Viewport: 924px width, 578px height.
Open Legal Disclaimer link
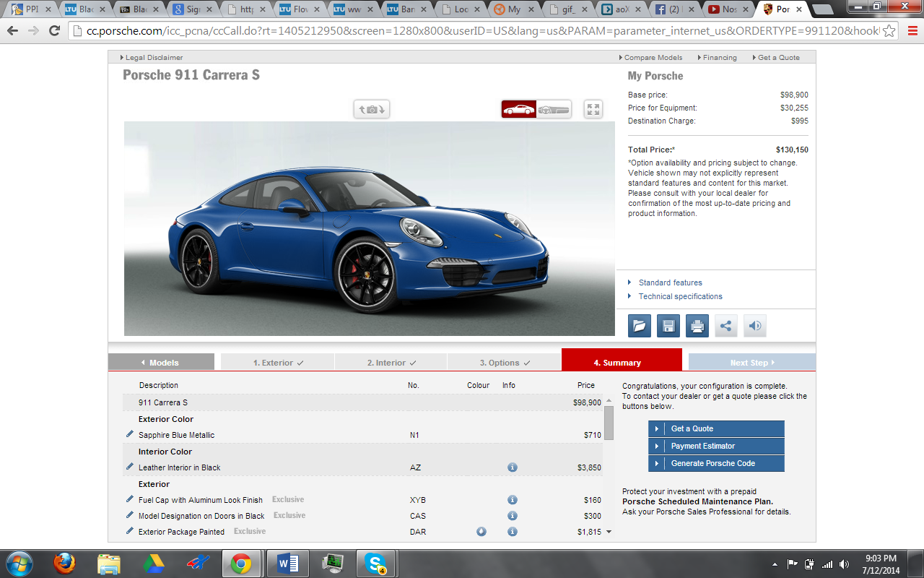tap(151, 57)
